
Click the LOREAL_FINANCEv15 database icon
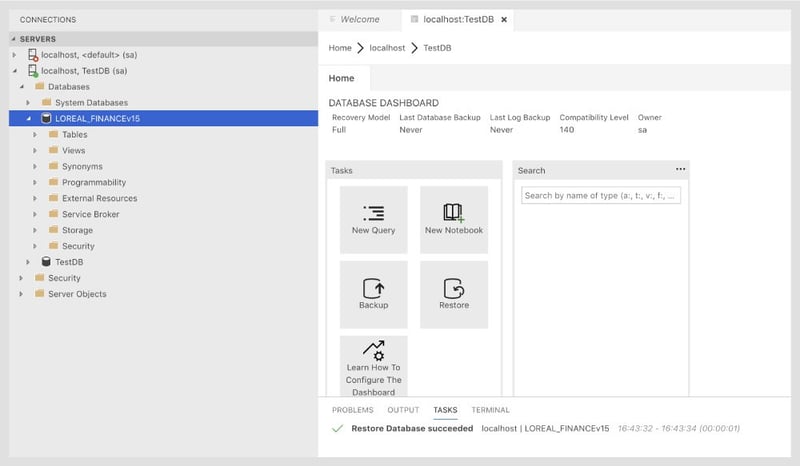(46, 118)
